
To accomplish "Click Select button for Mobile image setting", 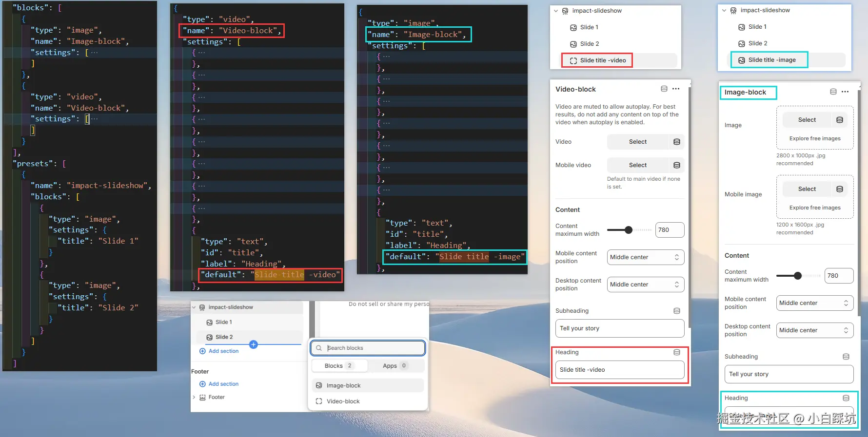I will [807, 189].
